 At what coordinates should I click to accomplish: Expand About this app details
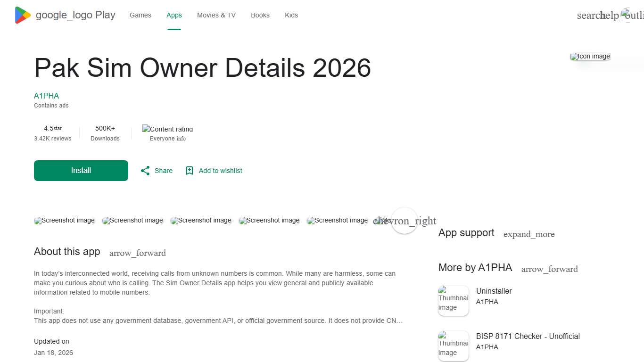pos(137,253)
